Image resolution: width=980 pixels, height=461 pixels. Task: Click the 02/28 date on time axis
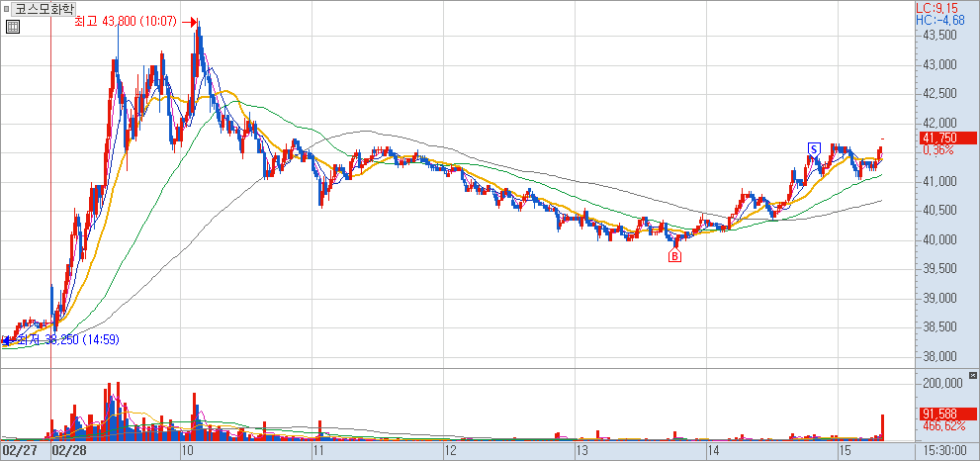(69, 450)
